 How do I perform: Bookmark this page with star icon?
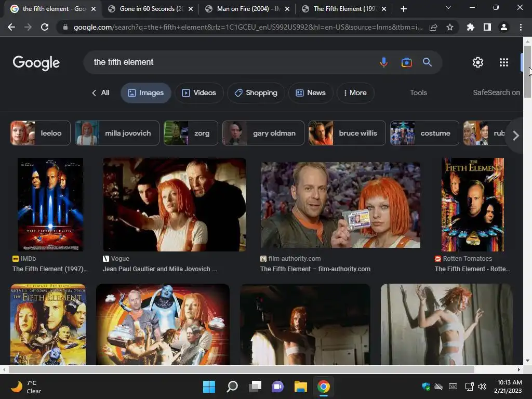[x=450, y=27]
